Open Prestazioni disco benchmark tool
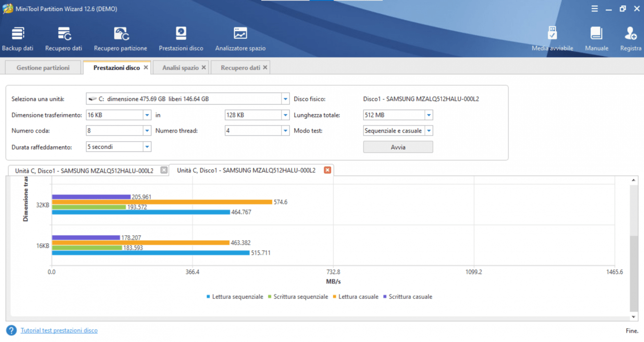 (181, 39)
